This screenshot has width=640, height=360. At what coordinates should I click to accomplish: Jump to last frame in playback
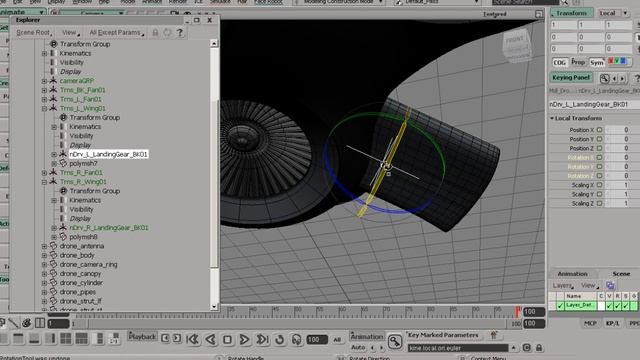pyautogui.click(x=262, y=339)
